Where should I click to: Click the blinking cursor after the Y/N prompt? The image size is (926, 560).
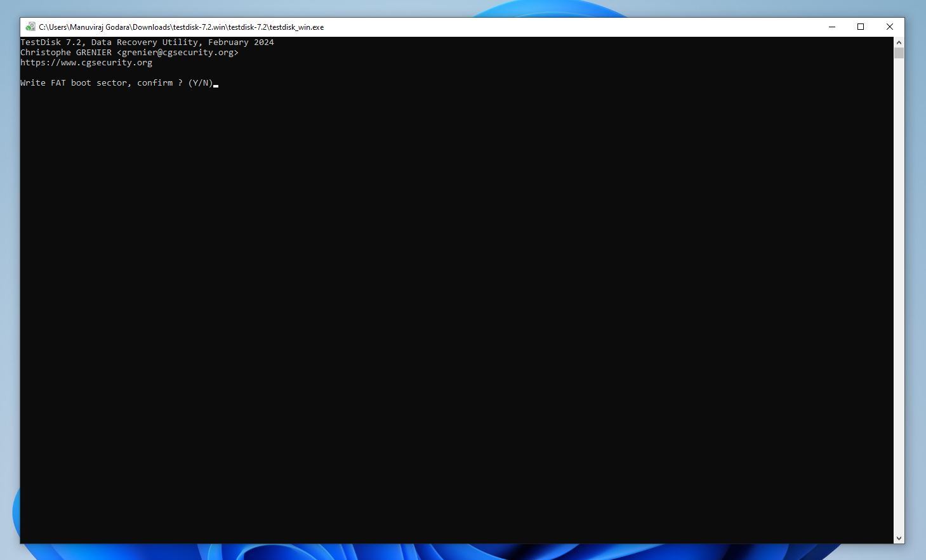(x=216, y=84)
